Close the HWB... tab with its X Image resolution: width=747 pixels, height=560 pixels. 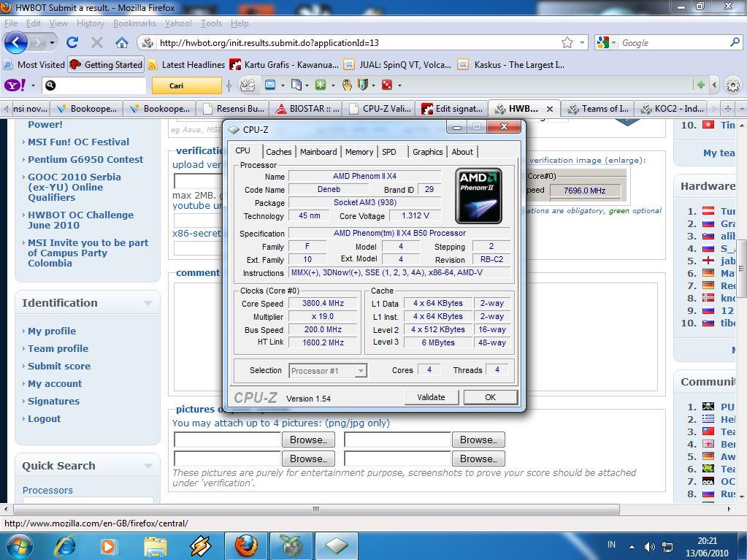click(549, 109)
